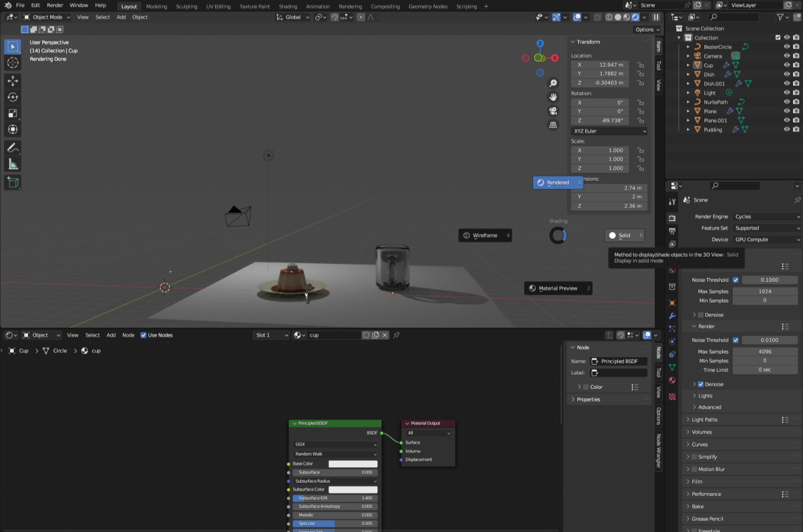This screenshot has width=803, height=532.
Task: Open Render Engine Cycles dropdown
Action: coord(767,217)
